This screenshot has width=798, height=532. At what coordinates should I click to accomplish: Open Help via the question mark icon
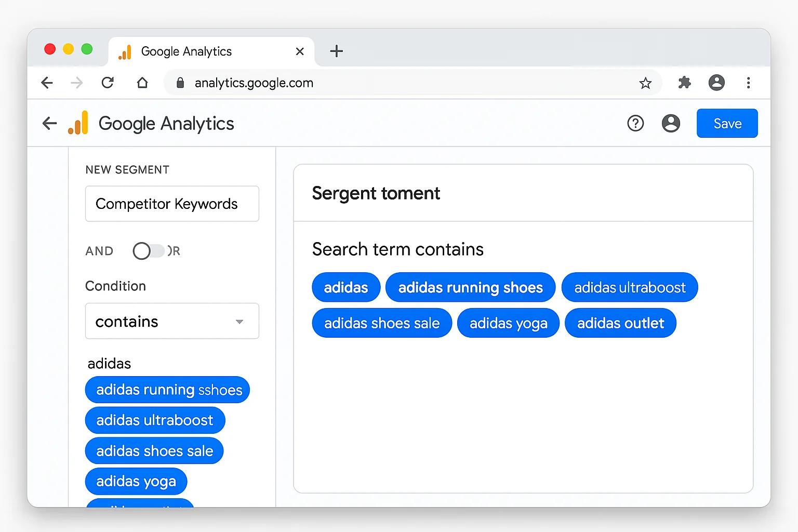[635, 123]
